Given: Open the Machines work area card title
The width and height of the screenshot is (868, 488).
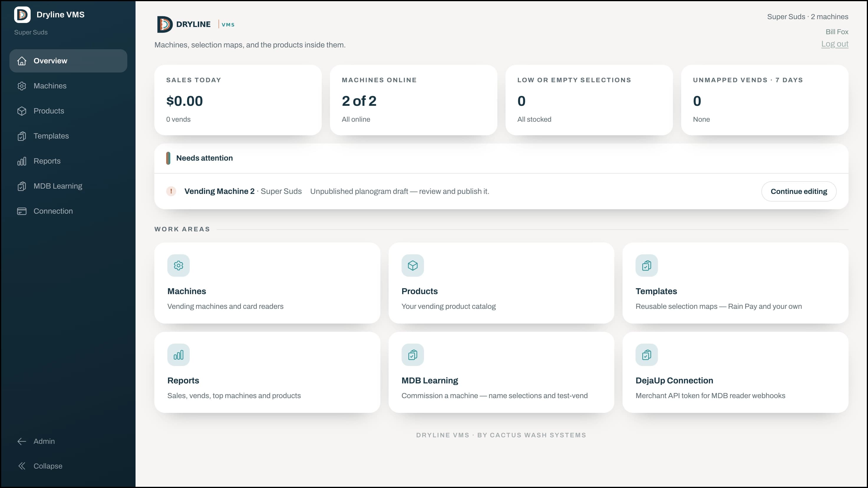Looking at the screenshot, I should coord(187,291).
